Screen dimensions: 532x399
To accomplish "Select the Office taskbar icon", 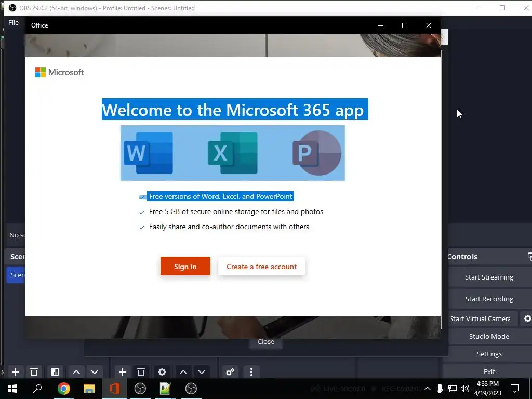I will (115, 389).
